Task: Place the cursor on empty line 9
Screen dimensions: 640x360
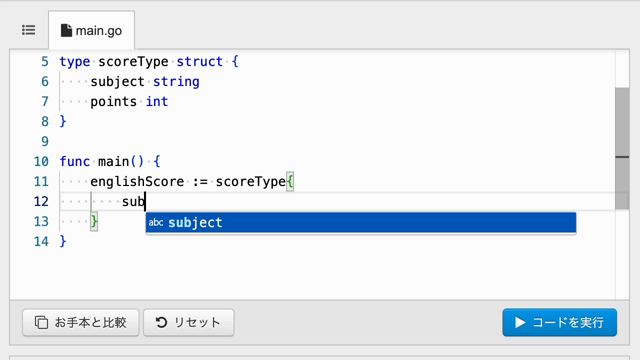Action: pyautogui.click(x=327, y=142)
